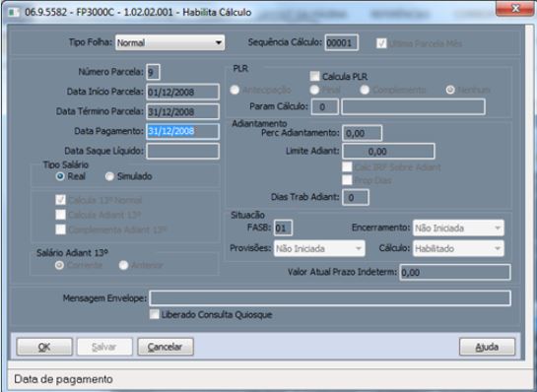537x392 pixels.
Task: Select Corrente under Salário Adiant 13º
Action: click(x=59, y=265)
